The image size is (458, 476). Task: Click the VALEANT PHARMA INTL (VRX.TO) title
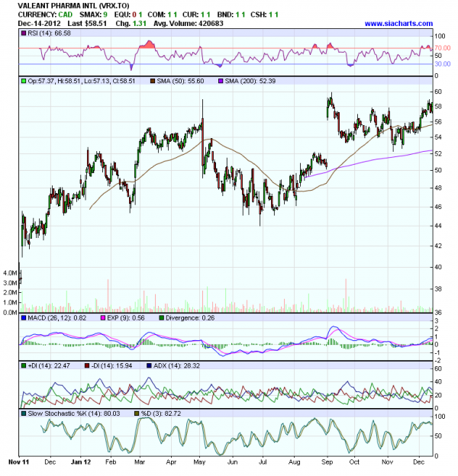[73, 6]
